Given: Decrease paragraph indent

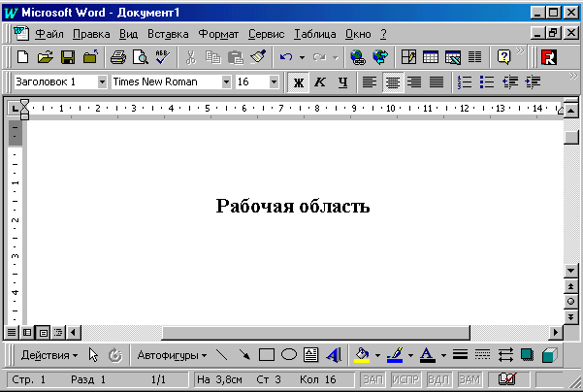Looking at the screenshot, I should coord(510,82).
